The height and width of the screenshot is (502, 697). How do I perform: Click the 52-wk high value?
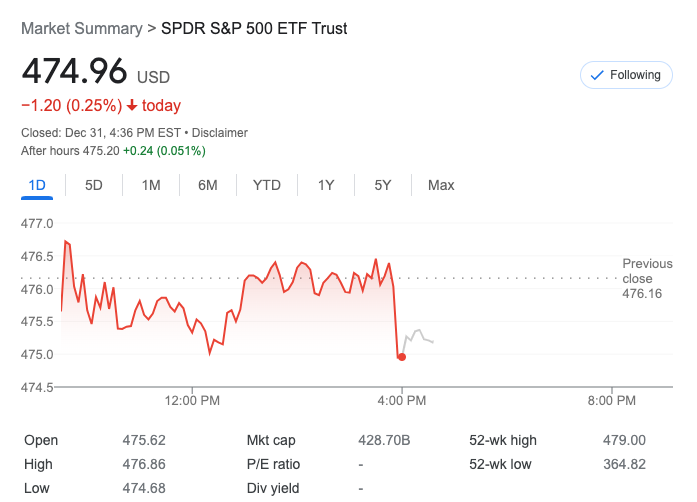pos(625,440)
